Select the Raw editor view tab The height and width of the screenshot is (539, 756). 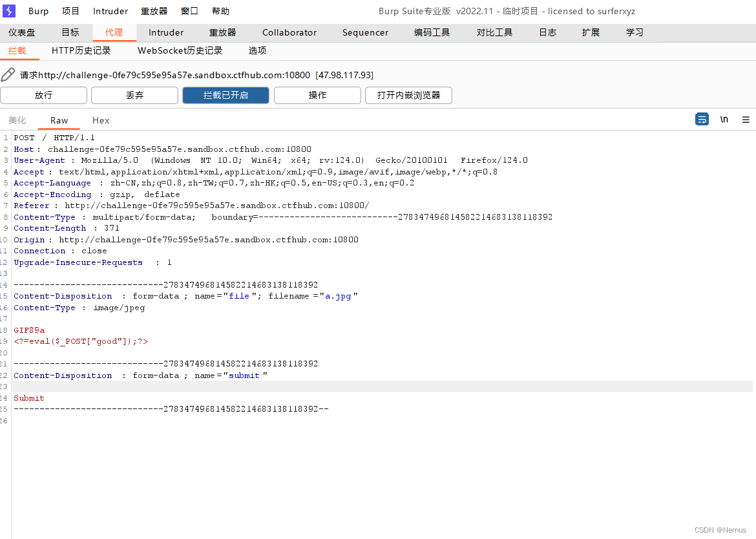(59, 120)
